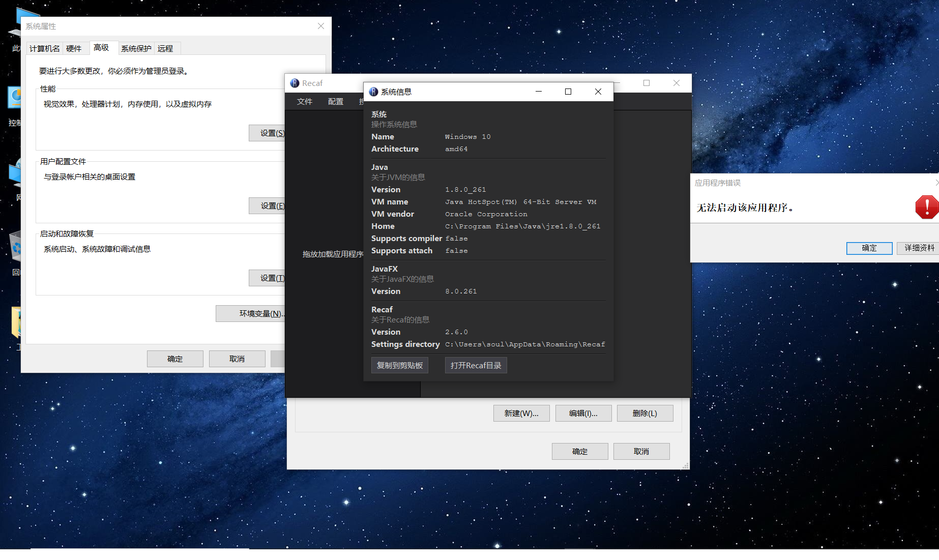This screenshot has width=939, height=560.
Task: Switch to the 远程 tab
Action: coord(166,48)
